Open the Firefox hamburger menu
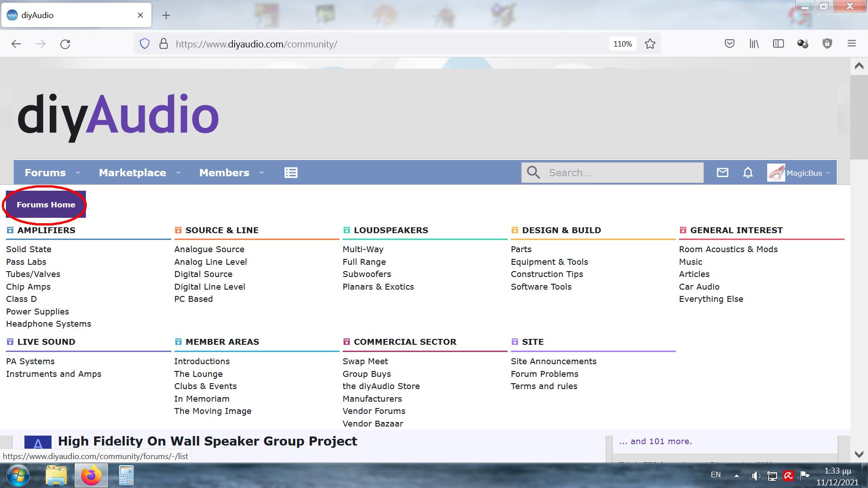Screen dimensions: 868x488 pos(852,44)
